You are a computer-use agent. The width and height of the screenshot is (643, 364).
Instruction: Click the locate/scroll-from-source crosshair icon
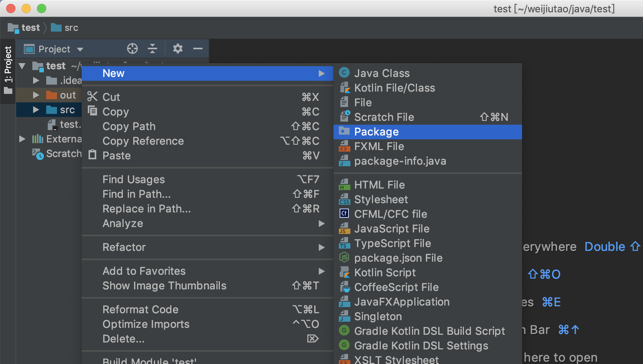pos(132,48)
